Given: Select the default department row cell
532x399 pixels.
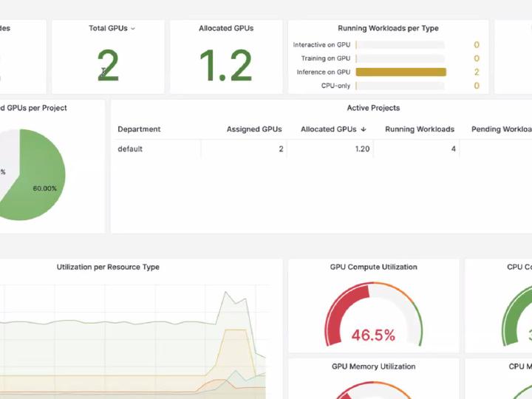Looking at the screenshot, I should click(x=130, y=149).
